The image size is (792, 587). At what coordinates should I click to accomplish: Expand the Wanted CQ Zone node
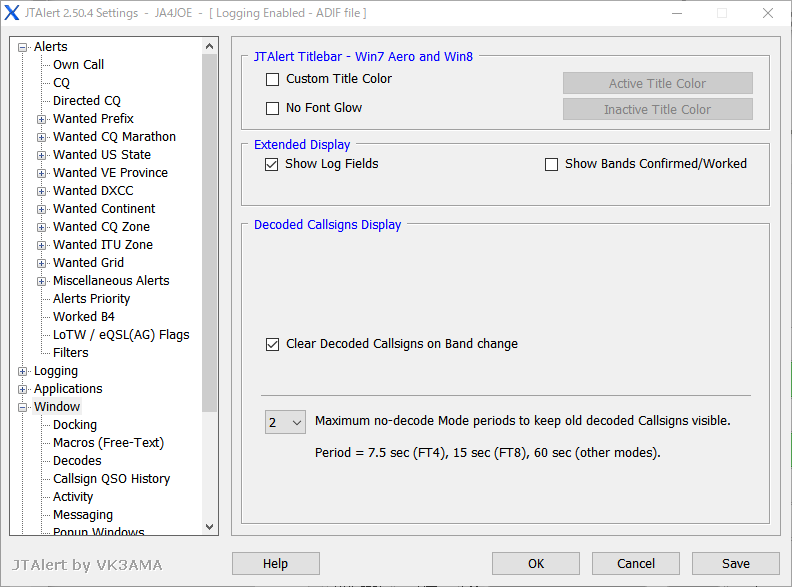(x=41, y=227)
